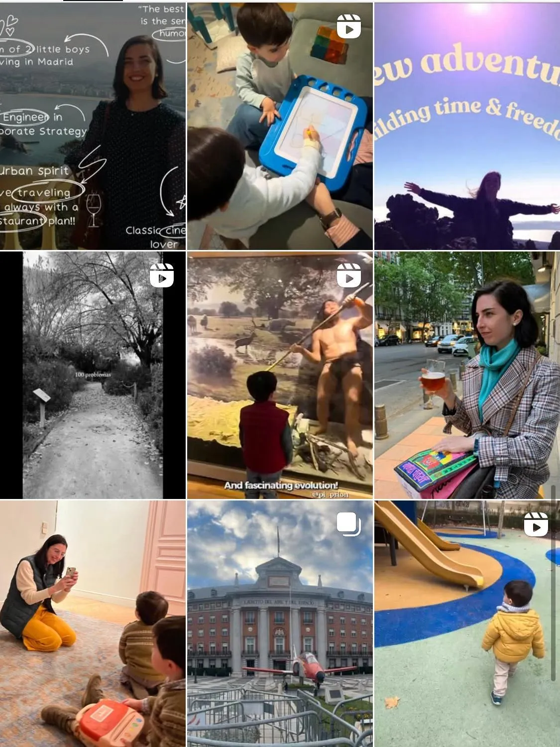Open the woman in yellow pants photographing kids post
The image size is (560, 747).
(x=93, y=623)
